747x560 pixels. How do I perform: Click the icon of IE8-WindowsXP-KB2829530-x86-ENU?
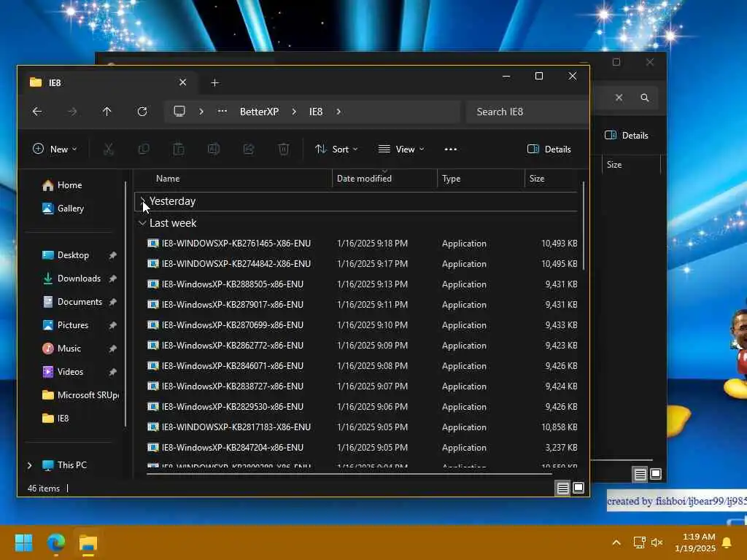153,407
